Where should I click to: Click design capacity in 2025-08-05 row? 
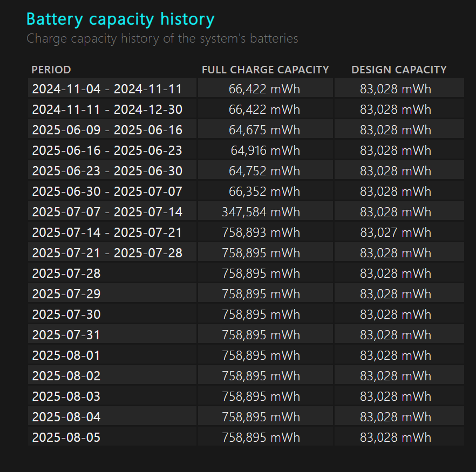[x=396, y=437]
